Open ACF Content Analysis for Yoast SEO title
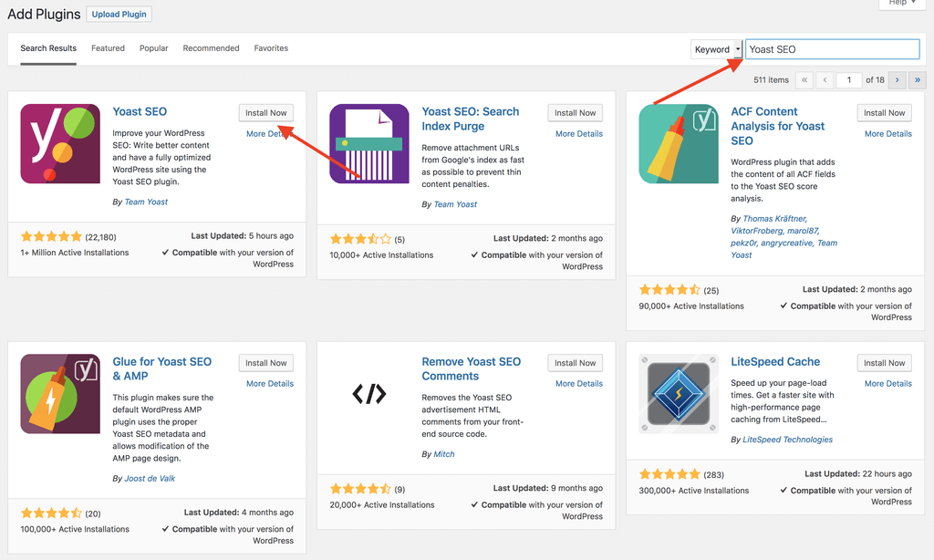 [x=778, y=126]
